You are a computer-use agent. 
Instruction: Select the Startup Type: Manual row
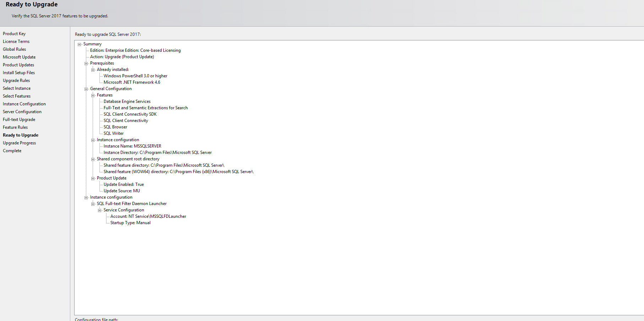click(130, 223)
